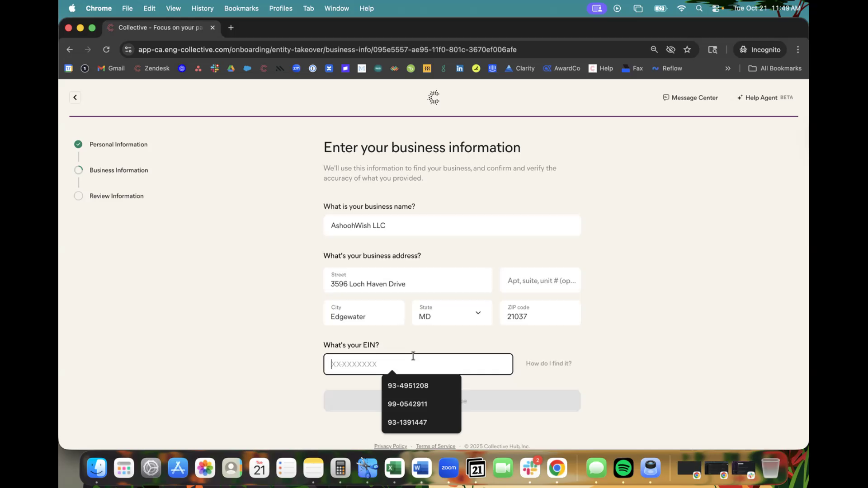Click the back arrow on the onboarding page
Viewport: 868px width, 488px height.
pos(75,98)
